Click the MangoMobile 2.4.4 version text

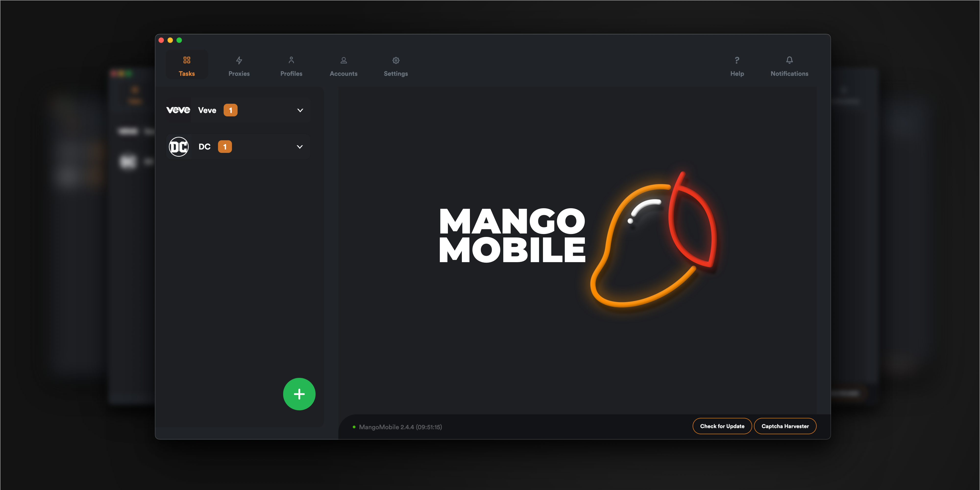[401, 427]
